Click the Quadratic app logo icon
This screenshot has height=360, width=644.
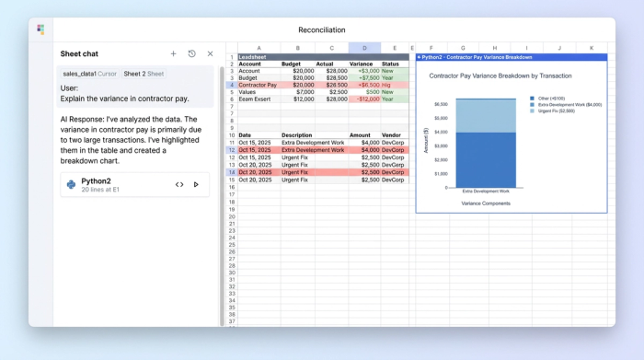40,29
